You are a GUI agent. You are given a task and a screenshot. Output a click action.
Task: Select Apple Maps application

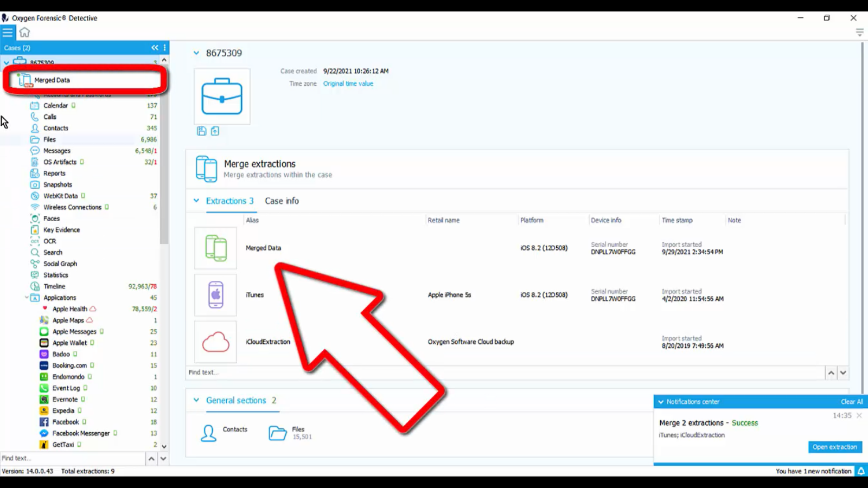click(68, 320)
